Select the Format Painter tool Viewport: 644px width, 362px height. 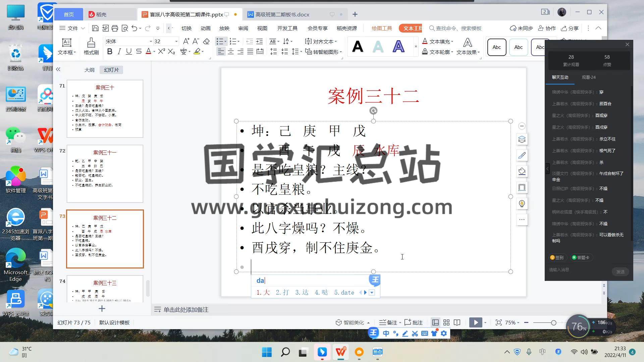(91, 46)
